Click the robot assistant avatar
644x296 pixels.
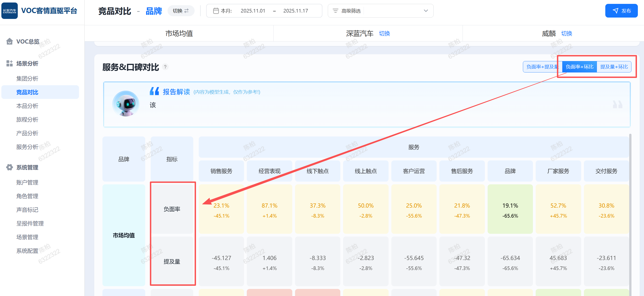tap(126, 104)
